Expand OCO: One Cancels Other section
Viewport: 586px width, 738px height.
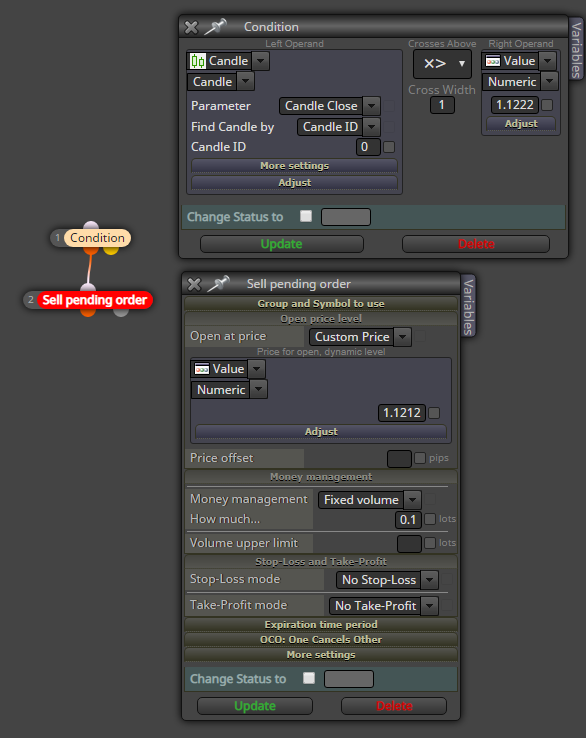[x=321, y=640]
